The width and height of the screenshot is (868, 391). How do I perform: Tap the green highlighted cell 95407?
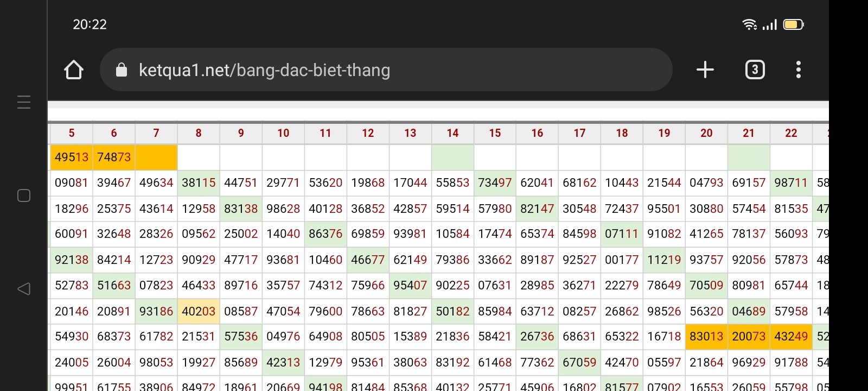pos(410,286)
